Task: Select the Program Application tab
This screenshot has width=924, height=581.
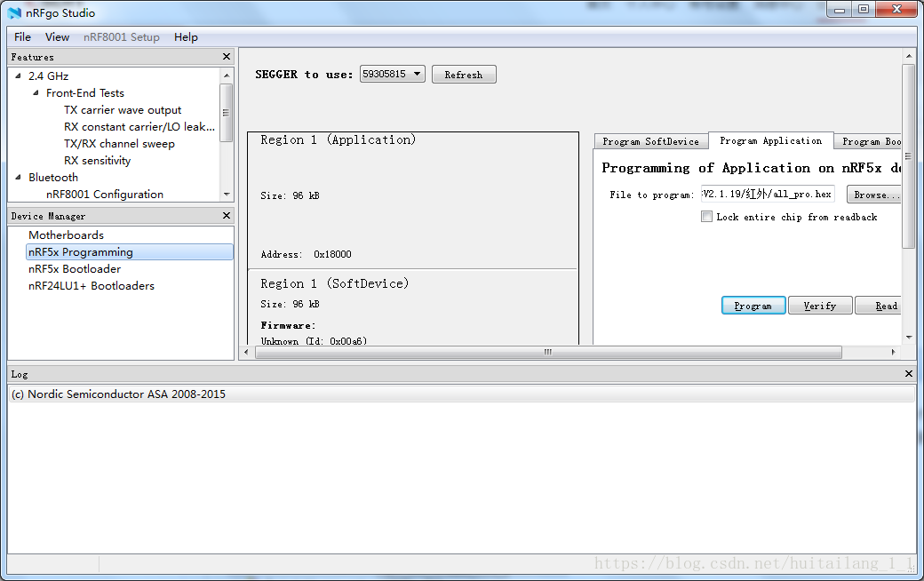Action: click(x=771, y=141)
